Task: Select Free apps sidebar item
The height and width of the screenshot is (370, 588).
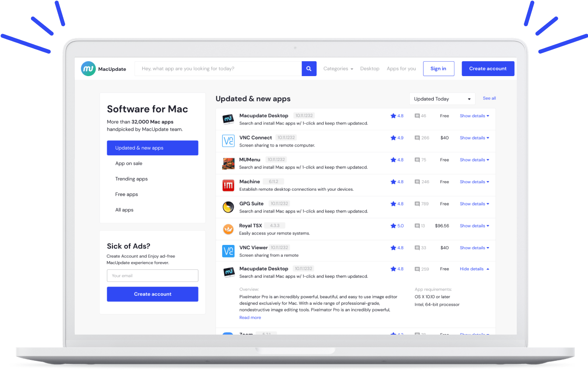Action: (x=126, y=194)
